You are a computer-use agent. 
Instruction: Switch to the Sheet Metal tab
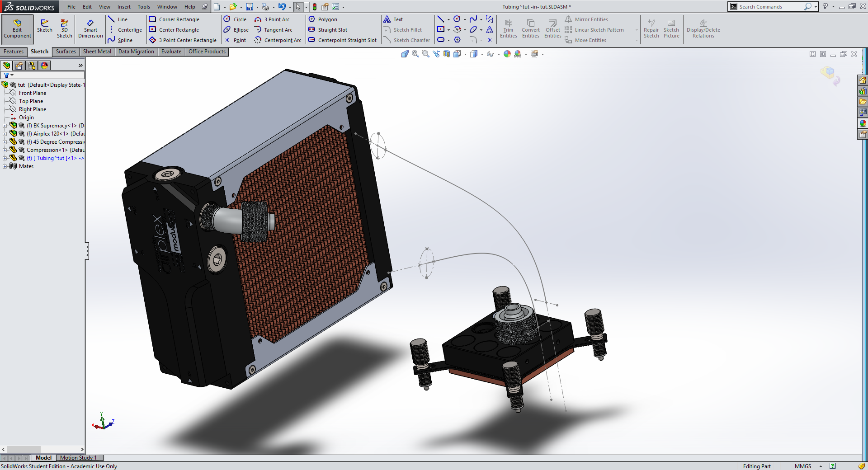click(97, 52)
